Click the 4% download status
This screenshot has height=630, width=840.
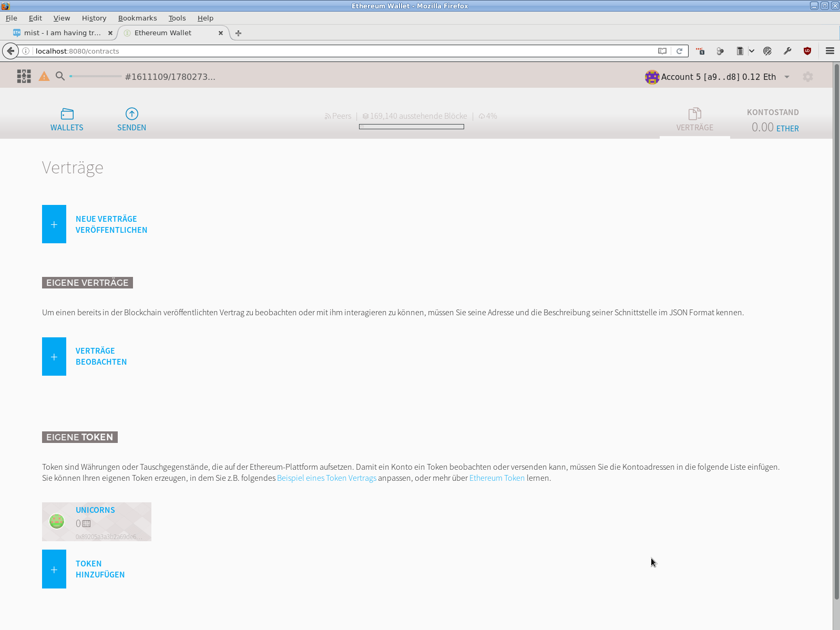point(488,116)
